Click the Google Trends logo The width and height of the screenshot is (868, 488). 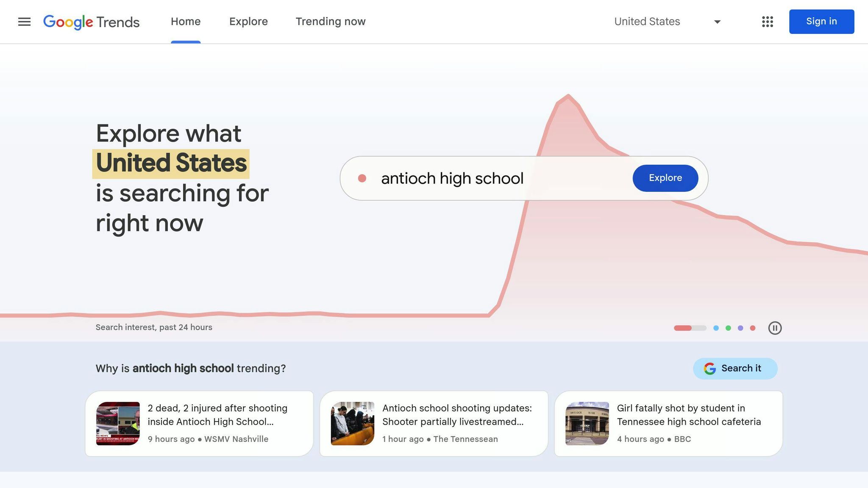[91, 22]
